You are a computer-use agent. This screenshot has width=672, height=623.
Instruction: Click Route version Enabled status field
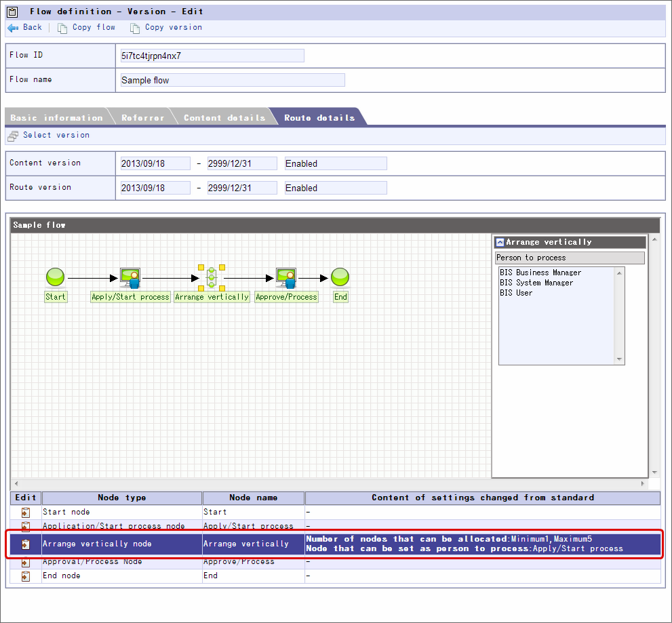point(336,188)
